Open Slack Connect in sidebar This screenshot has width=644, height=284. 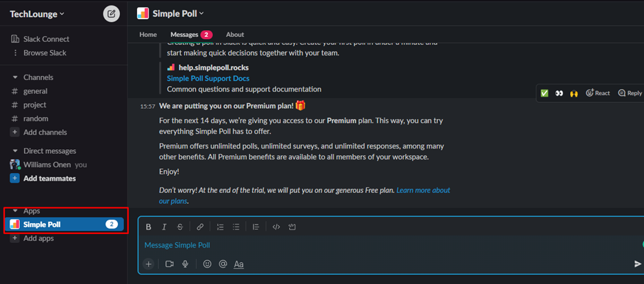click(x=47, y=39)
